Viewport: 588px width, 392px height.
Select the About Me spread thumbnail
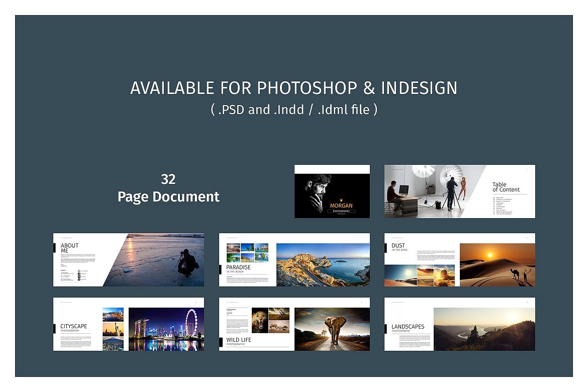pos(129,260)
